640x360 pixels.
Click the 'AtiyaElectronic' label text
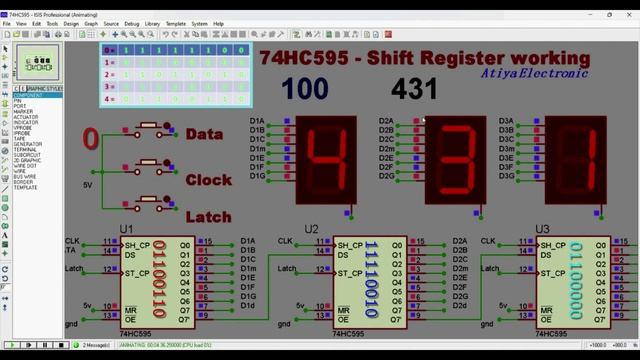pos(534,73)
